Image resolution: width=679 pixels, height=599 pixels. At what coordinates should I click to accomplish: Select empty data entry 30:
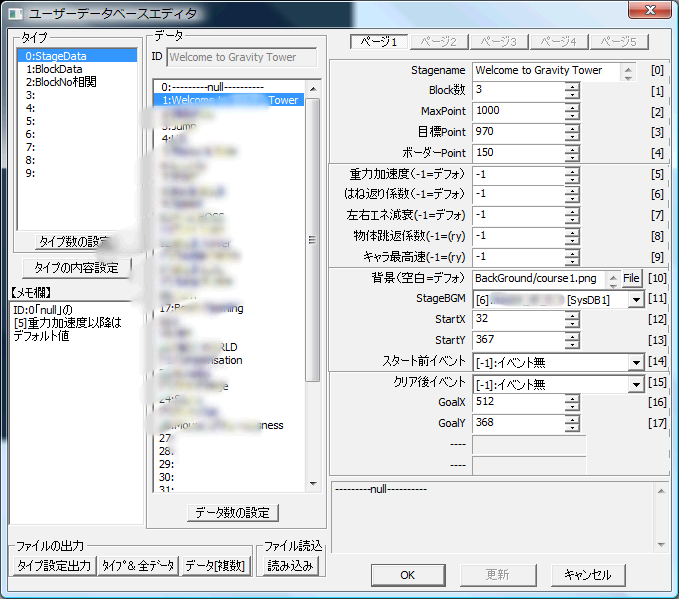pyautogui.click(x=230, y=477)
